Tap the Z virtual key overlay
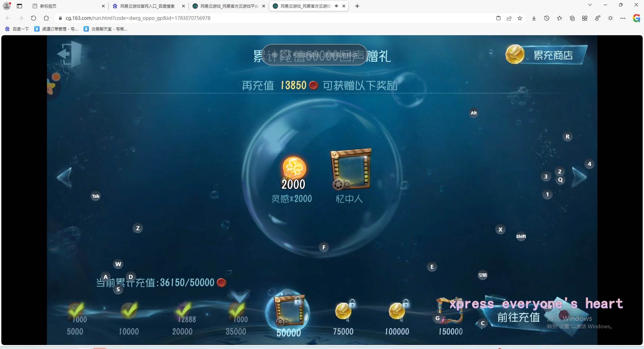This screenshot has width=644, height=349. (138, 228)
